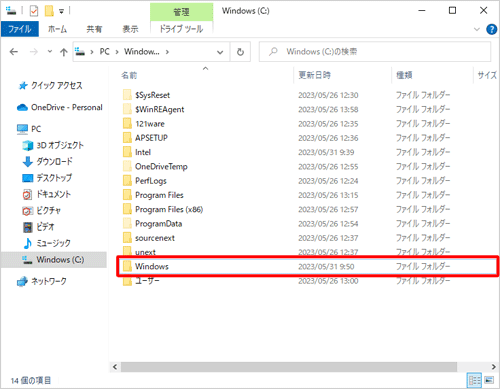Select the $SysReset folder icon
This screenshot has width=500, height=389.
(x=127, y=95)
